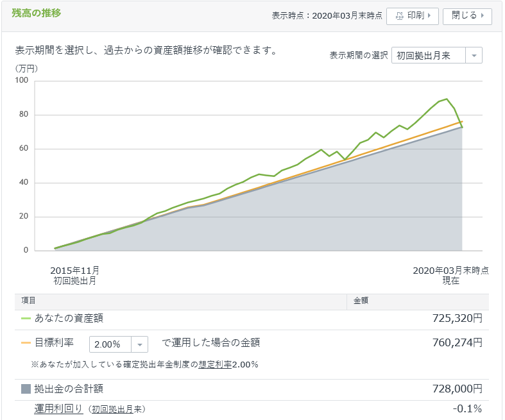The width and height of the screenshot is (505, 420).
Task: Click the arrow of the display period combo box
Action: coord(474,56)
